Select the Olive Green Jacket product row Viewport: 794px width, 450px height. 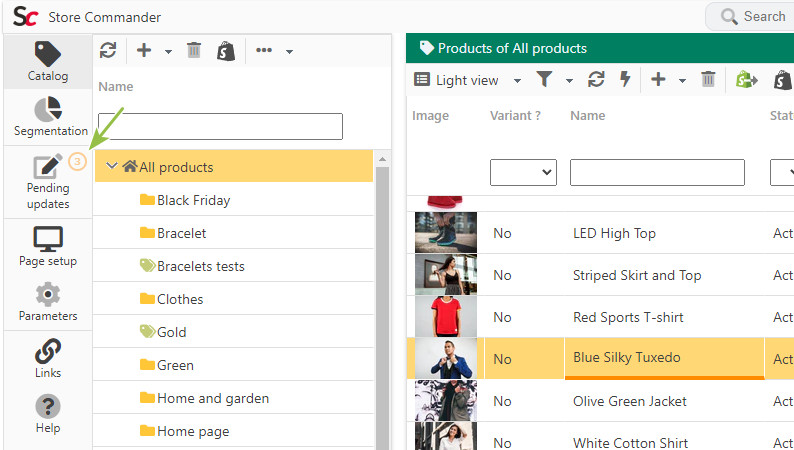click(600, 401)
